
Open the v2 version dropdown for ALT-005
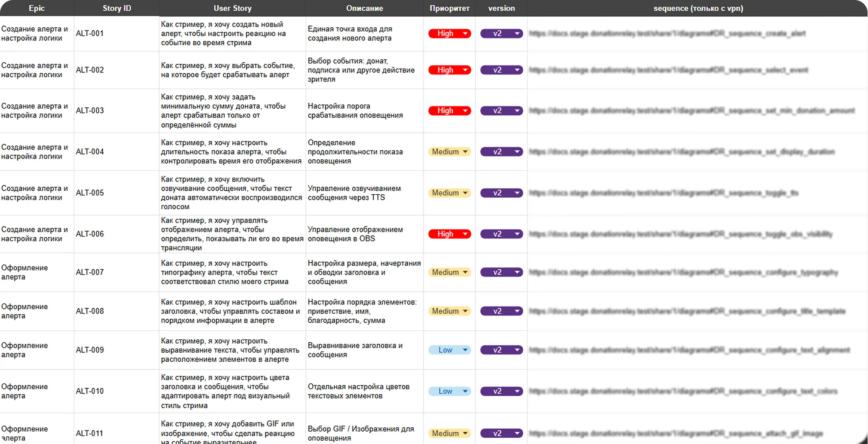502,193
